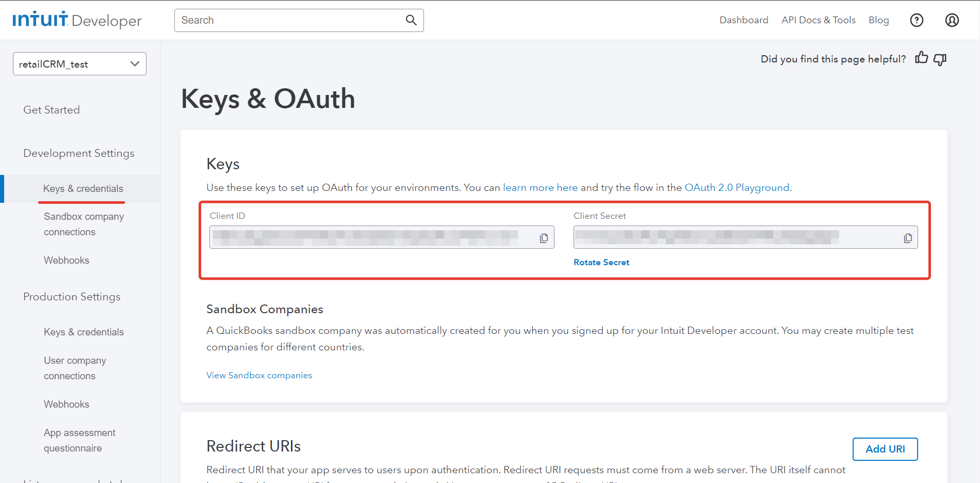
Task: Click View Sandbox companies link
Action: click(259, 375)
